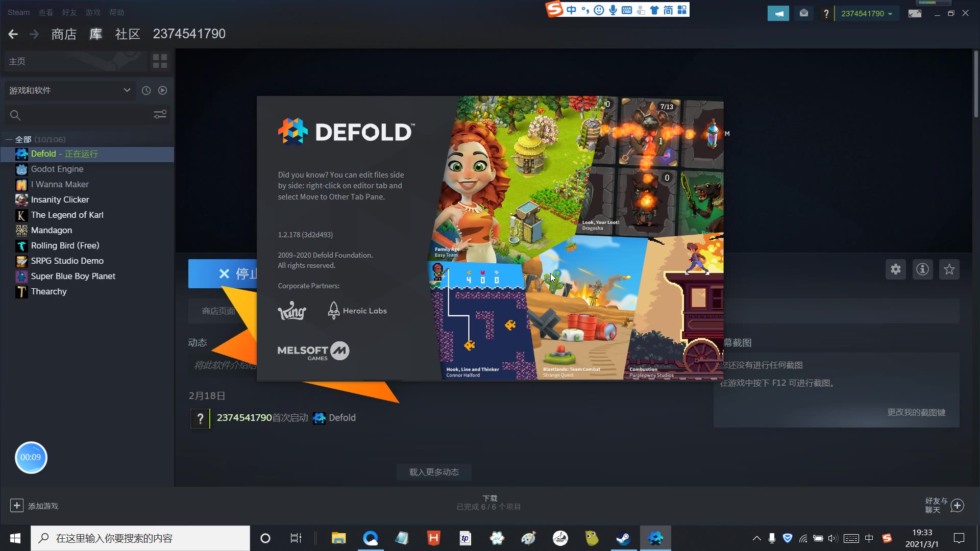The width and height of the screenshot is (980, 551).
Task: Click 载入更多动态 button
Action: 434,472
